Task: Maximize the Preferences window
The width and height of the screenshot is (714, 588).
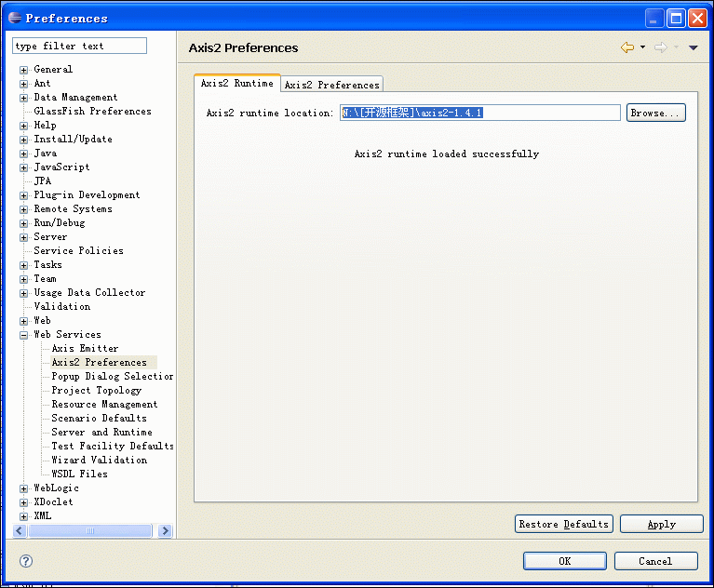Action: tap(676, 19)
